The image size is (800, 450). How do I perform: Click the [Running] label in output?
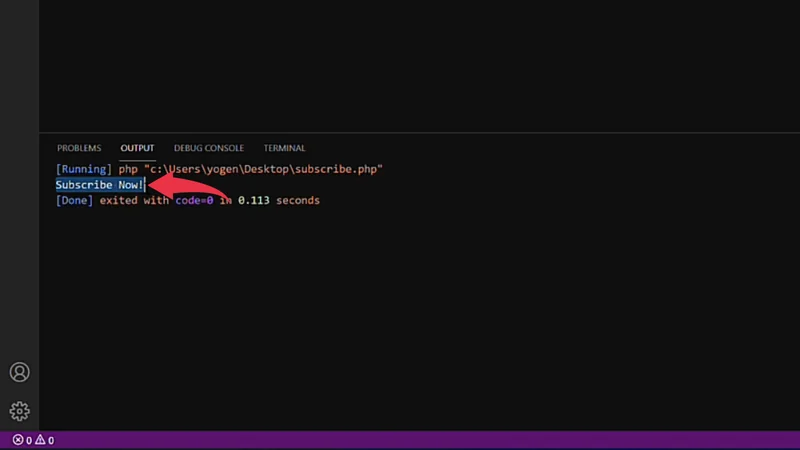tap(83, 170)
